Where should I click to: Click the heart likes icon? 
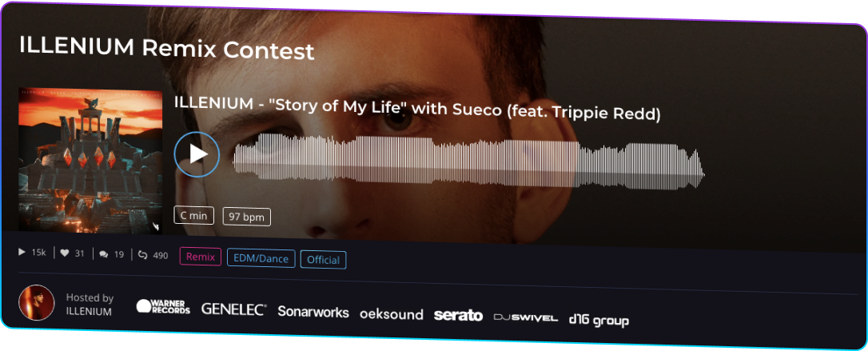click(x=64, y=253)
